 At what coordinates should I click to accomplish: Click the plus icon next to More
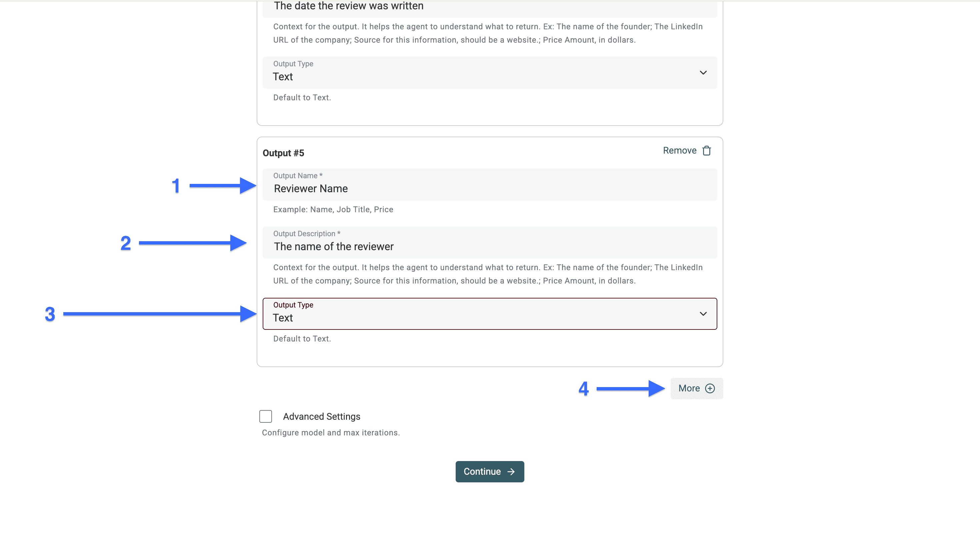[710, 388]
